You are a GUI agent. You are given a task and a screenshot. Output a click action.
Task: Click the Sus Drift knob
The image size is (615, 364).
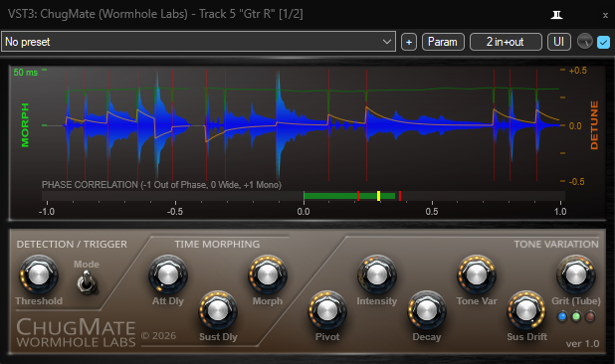[x=526, y=310]
